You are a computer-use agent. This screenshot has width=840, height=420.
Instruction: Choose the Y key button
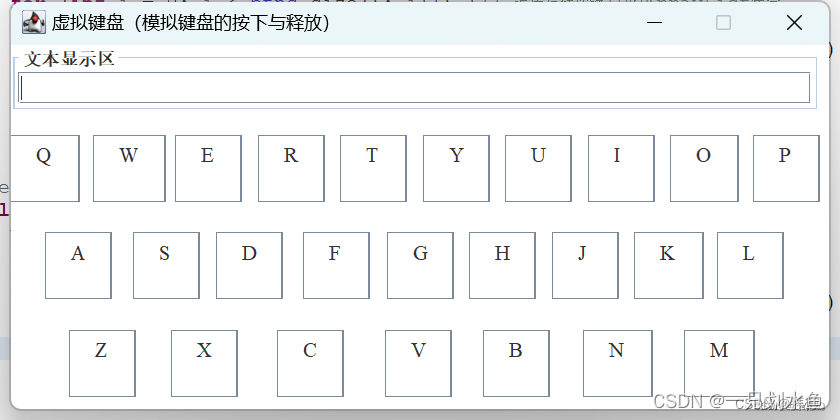tap(456, 168)
